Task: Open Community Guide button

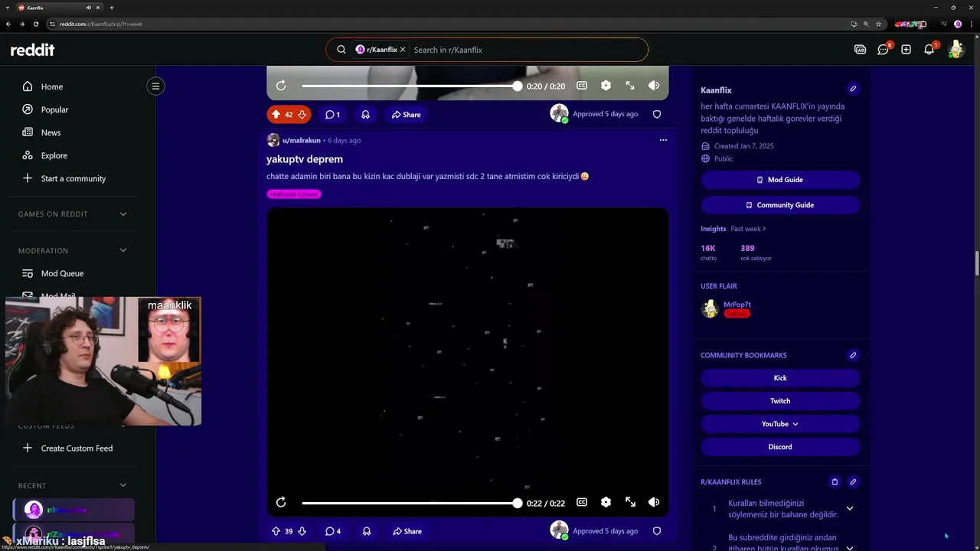Action: (x=780, y=205)
